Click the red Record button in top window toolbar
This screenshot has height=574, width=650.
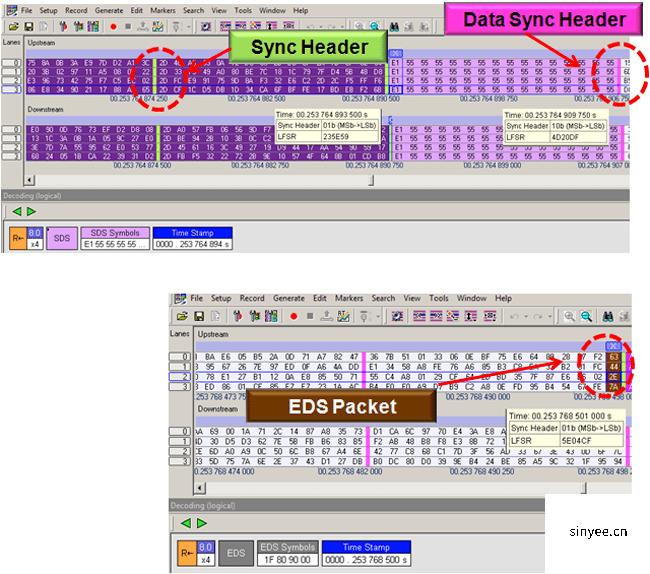111,26
